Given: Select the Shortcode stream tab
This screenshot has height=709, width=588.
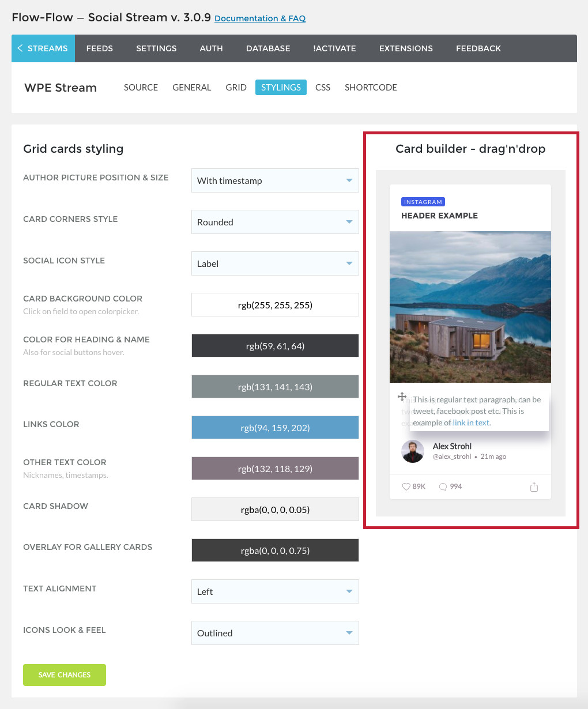Looking at the screenshot, I should click(371, 88).
